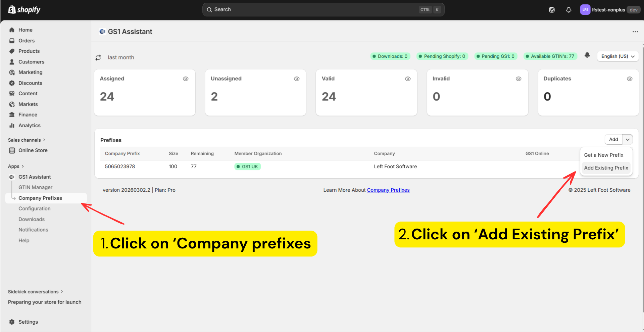Screen dimensions: 644x332
Task: Click the Pending Shopify: 0 badge
Action: [x=442, y=56]
